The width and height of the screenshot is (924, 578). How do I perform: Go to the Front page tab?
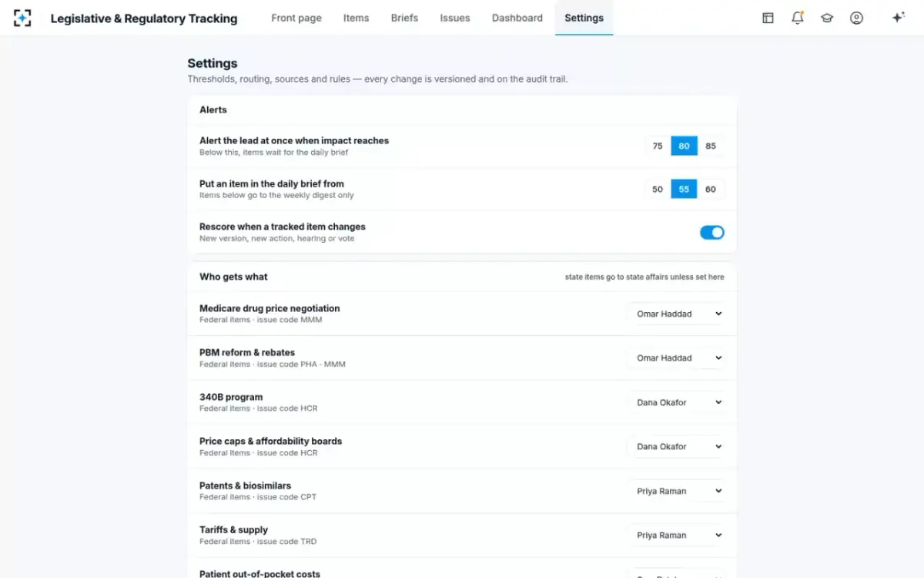click(296, 18)
